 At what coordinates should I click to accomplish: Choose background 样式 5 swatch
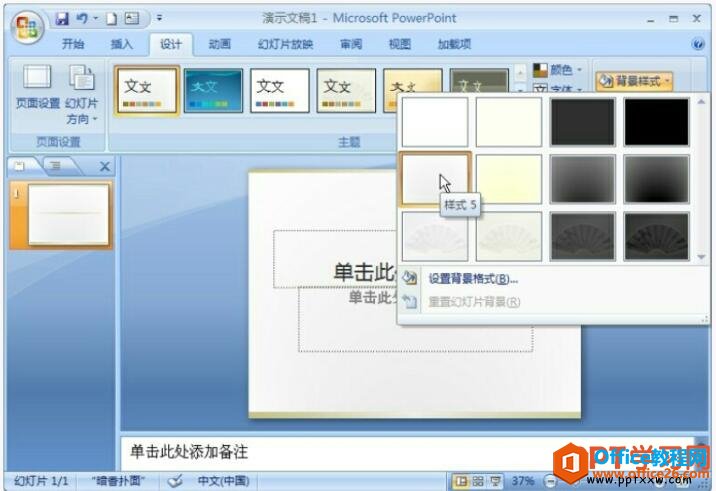435,179
